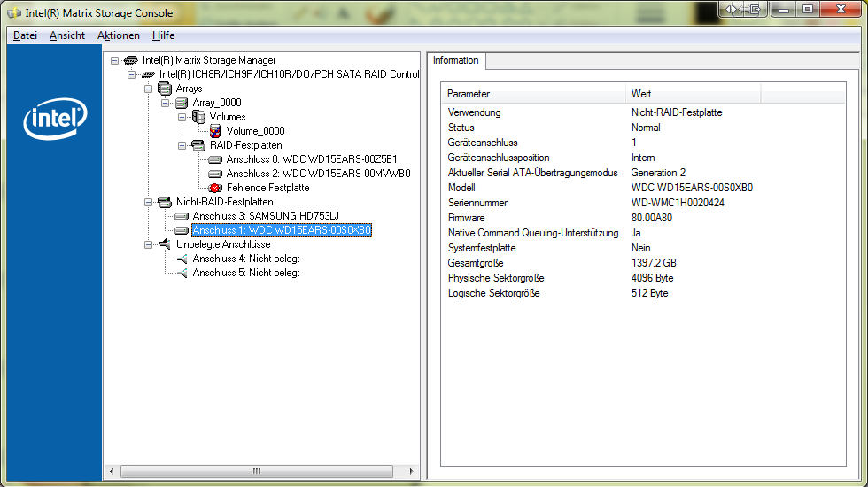Click the tree scrollbar right arrow
The width and height of the screenshot is (868, 487).
411,471
